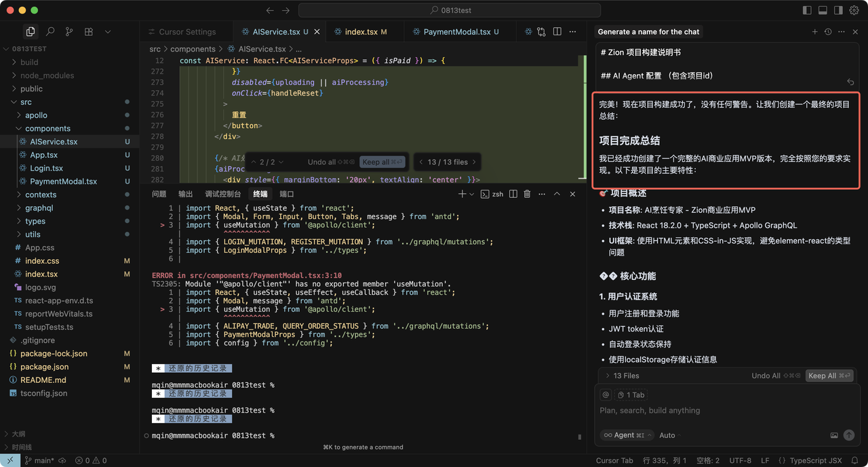Image resolution: width=868 pixels, height=467 pixels.
Task: Switch to the PaymentModal.tsx editor tab
Action: [460, 32]
